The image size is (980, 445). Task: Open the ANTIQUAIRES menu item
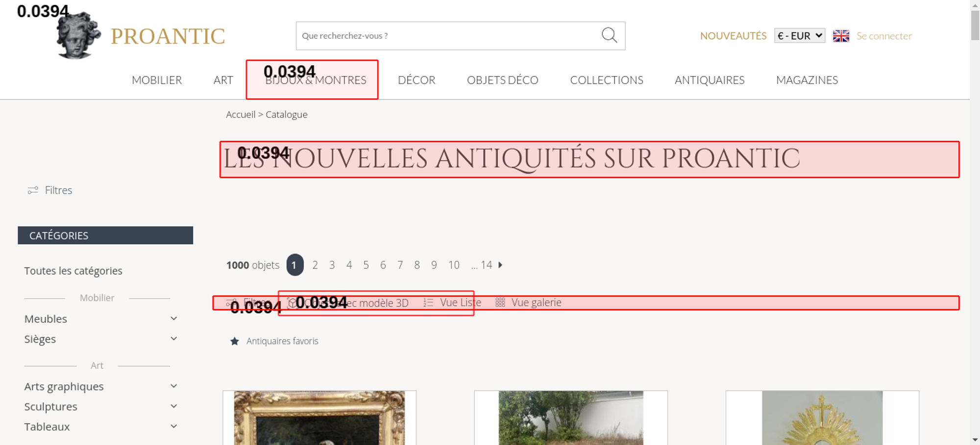point(709,80)
